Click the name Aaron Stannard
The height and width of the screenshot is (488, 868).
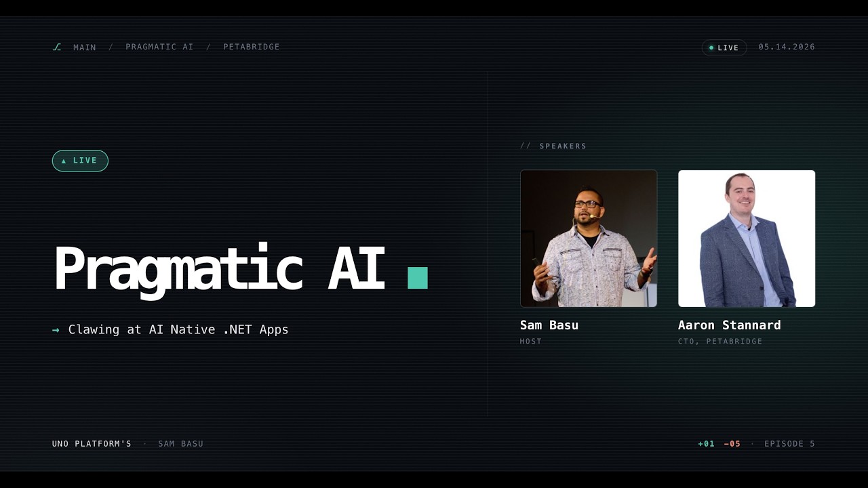pos(730,325)
